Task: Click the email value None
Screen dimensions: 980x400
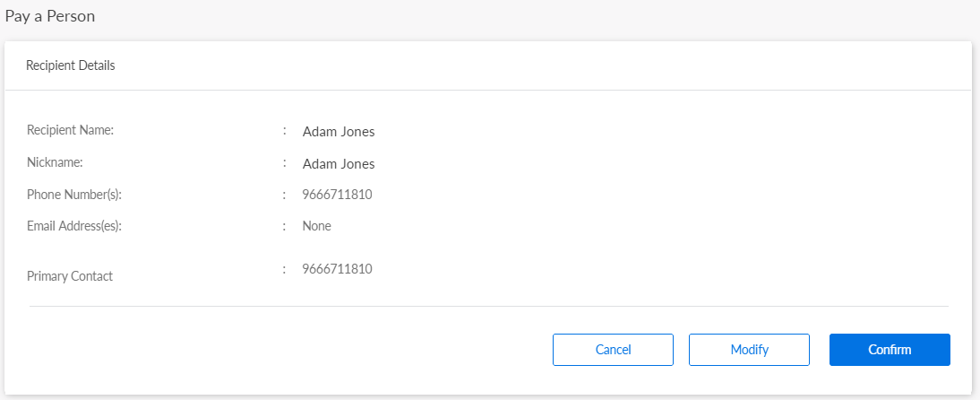Action: pos(317,226)
